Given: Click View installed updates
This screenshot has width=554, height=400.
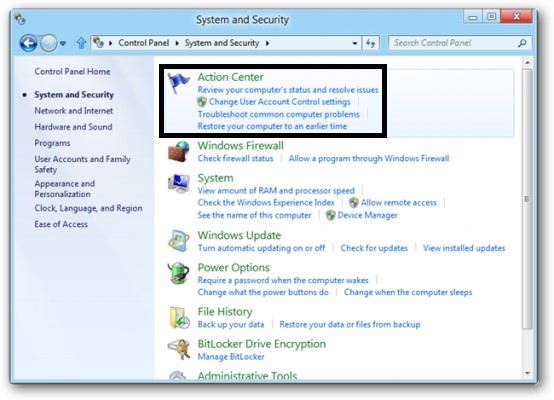Looking at the screenshot, I should click(x=464, y=248).
